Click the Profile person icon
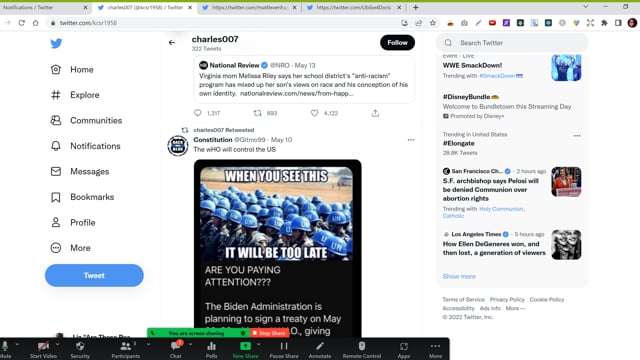This screenshot has height=360, width=640. click(56, 222)
